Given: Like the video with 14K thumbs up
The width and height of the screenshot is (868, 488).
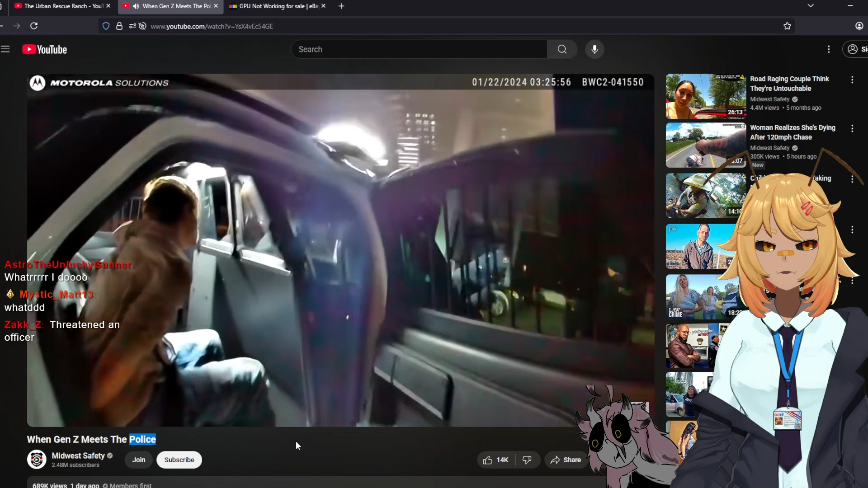Looking at the screenshot, I should point(496,460).
